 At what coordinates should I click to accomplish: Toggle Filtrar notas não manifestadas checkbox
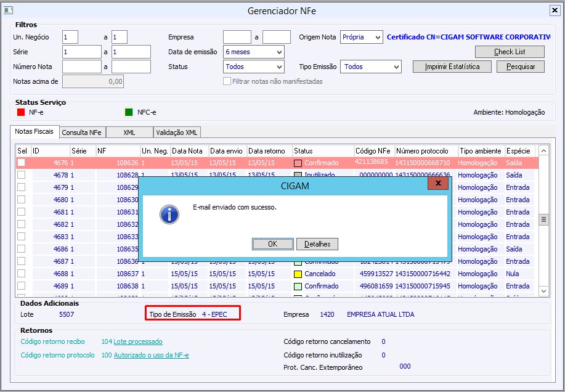point(227,81)
